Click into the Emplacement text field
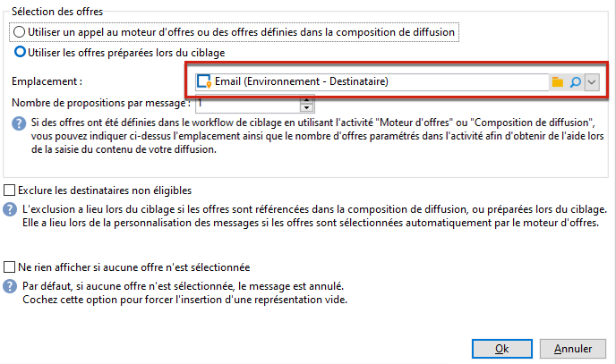Viewport: 616px width, 364px height. click(372, 81)
